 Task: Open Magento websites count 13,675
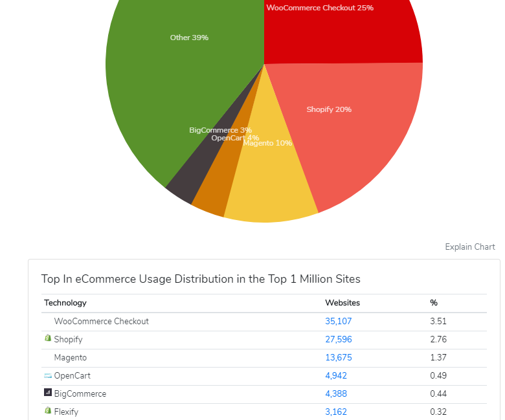click(338, 358)
